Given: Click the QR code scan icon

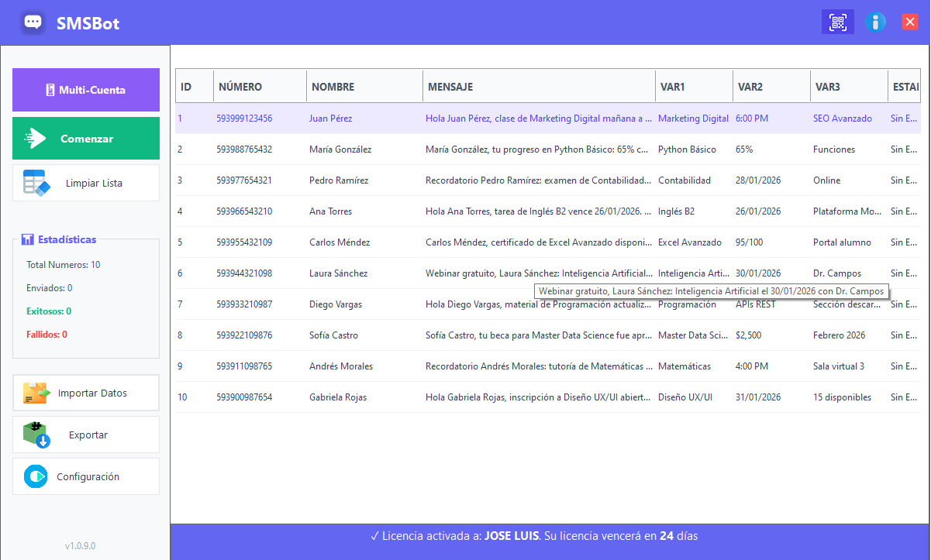Looking at the screenshot, I should point(837,22).
